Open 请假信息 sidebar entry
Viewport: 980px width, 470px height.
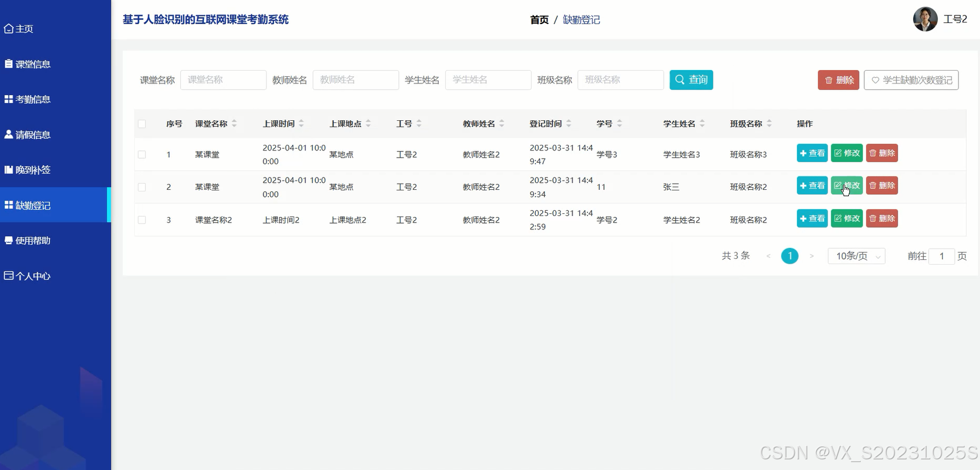[27, 135]
